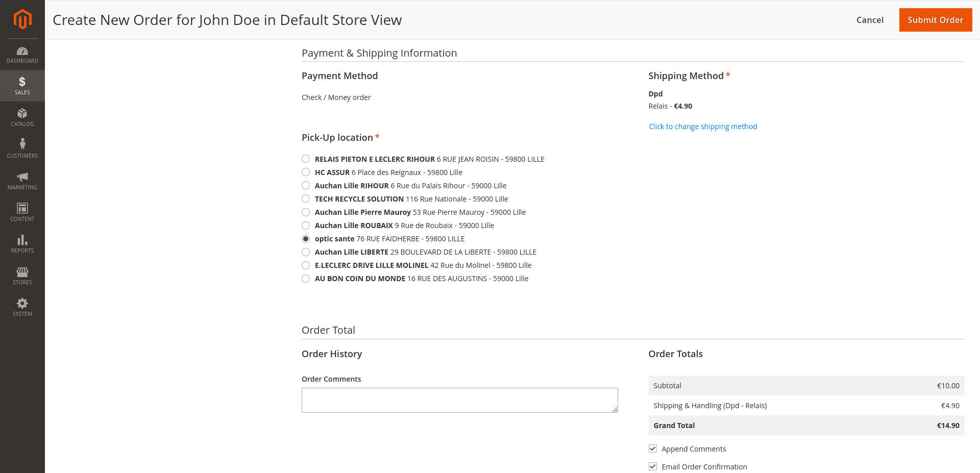This screenshot has width=980, height=473.
Task: Open the Stores storefront icon
Action: coord(22,271)
